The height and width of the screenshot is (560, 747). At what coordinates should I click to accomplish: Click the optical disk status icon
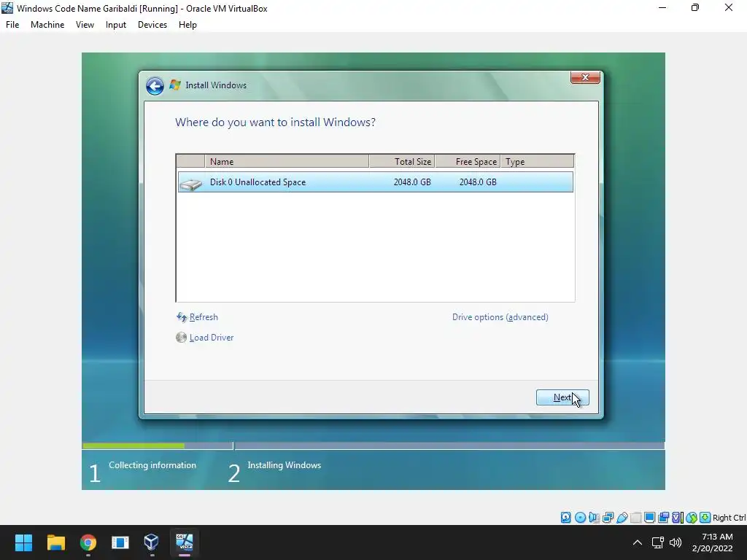click(580, 518)
